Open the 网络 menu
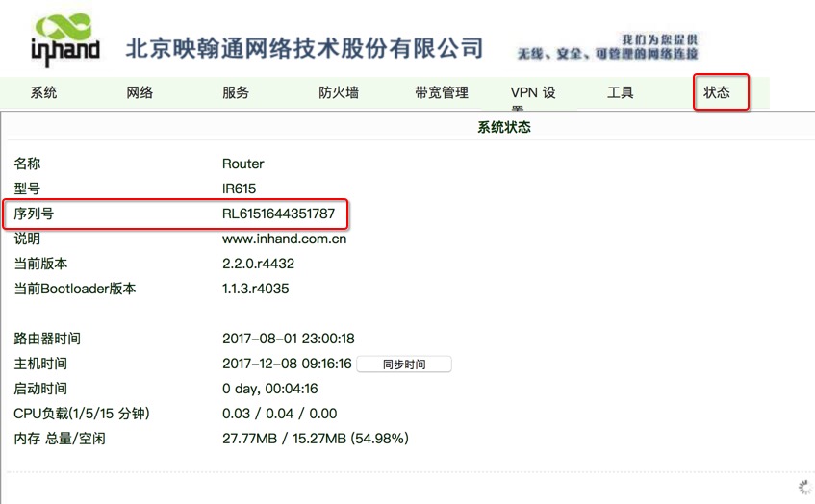 [x=140, y=93]
